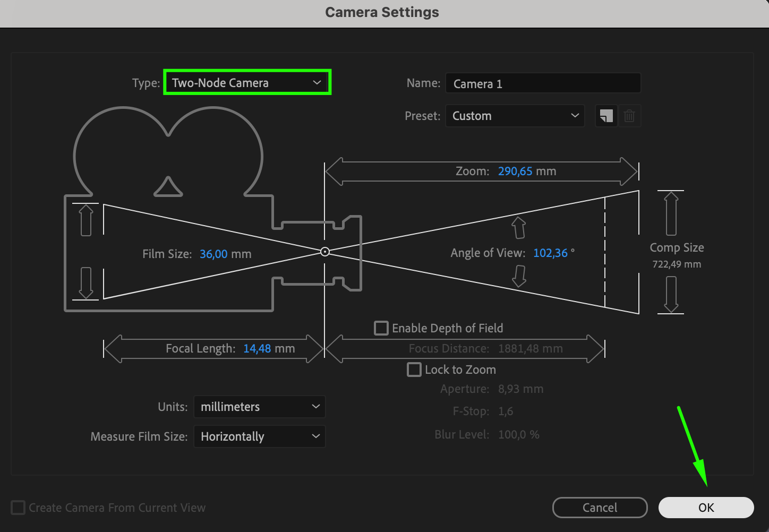Click the Film Size downward arrow icon
Viewport: 769px width, 532px height.
(x=86, y=283)
